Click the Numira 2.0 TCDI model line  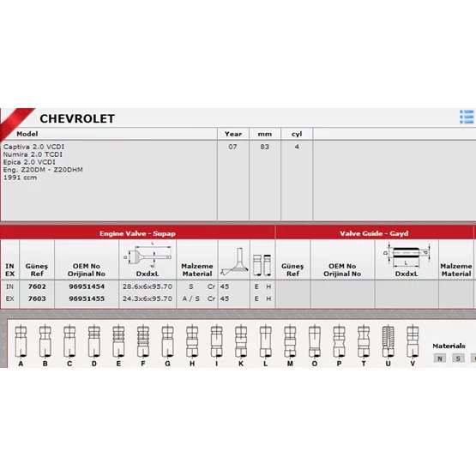coord(33,154)
